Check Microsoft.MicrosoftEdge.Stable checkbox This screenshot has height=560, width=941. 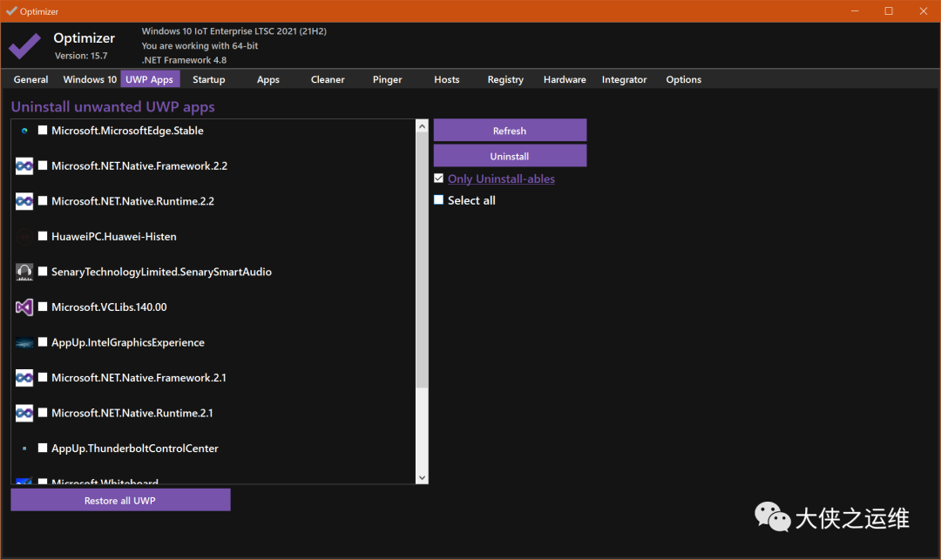click(x=43, y=130)
